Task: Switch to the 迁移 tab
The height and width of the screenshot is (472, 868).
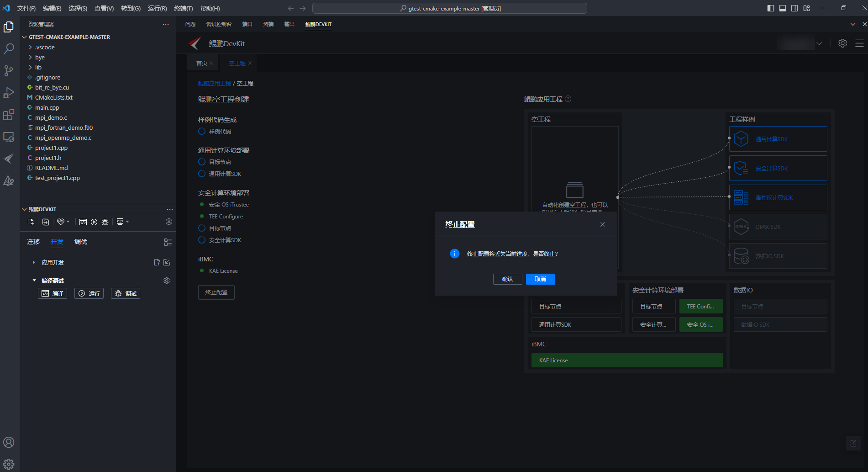Action: point(33,242)
